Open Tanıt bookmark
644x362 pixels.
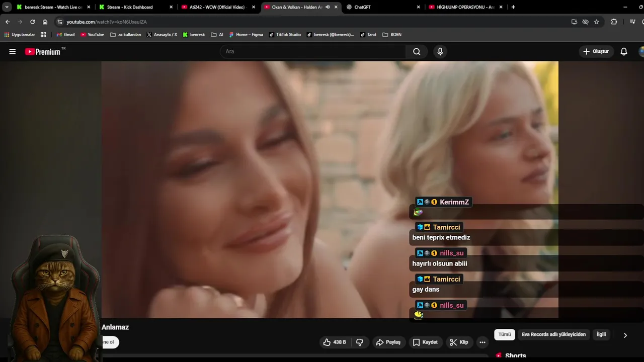[368, 35]
